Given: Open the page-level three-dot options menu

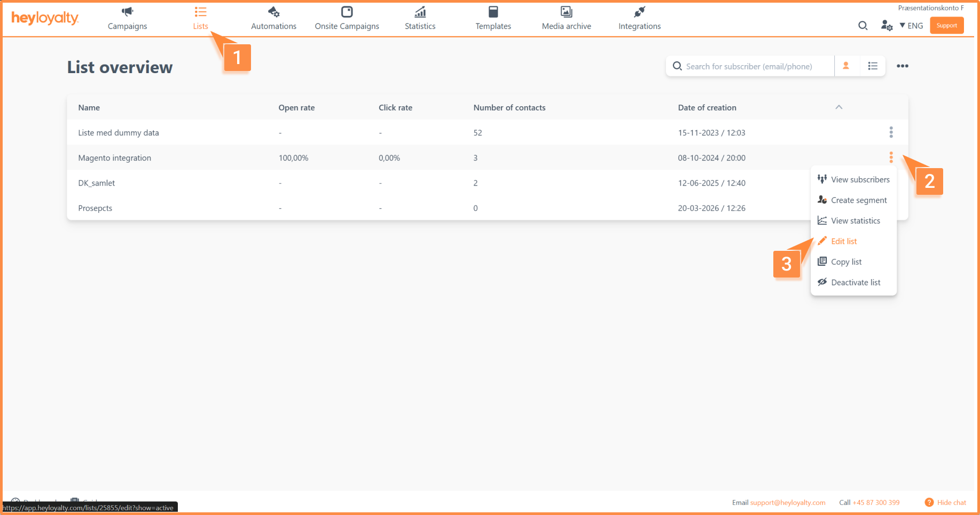Looking at the screenshot, I should click(x=903, y=66).
